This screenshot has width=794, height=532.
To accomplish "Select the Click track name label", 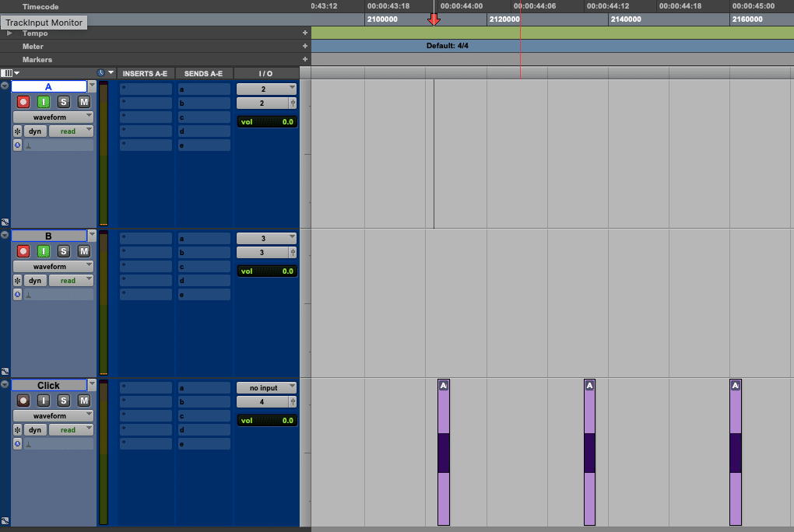I will click(49, 385).
